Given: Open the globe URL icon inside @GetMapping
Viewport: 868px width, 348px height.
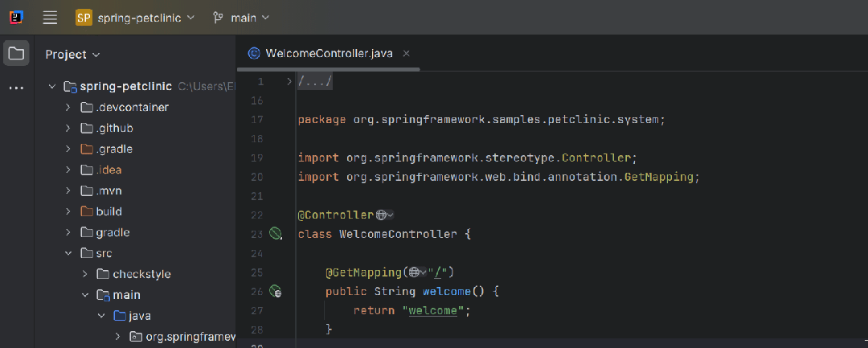Looking at the screenshot, I should click(417, 272).
